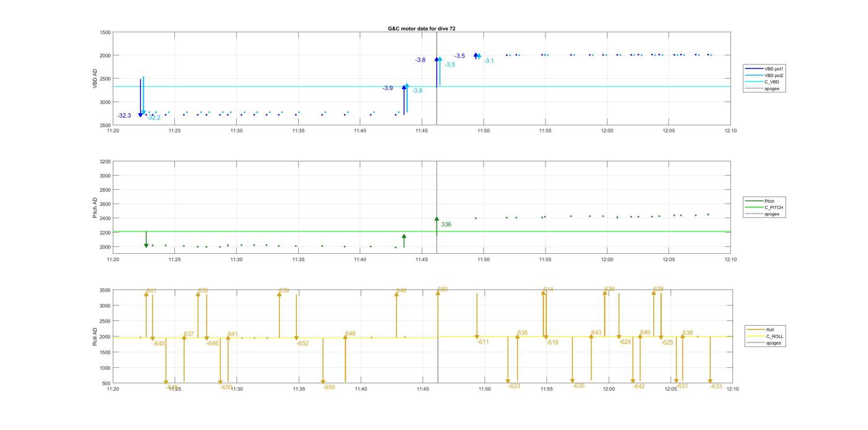Click the "2600" tick on the Pitch axis

tap(105, 205)
